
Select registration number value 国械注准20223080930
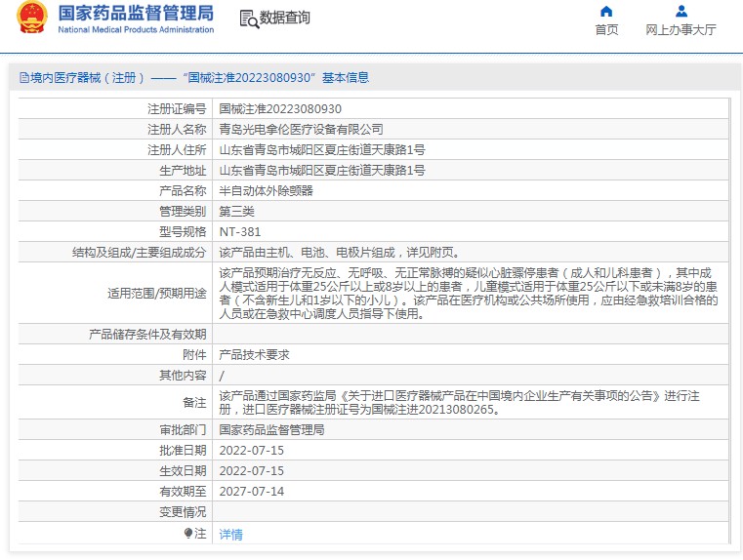[280, 109]
